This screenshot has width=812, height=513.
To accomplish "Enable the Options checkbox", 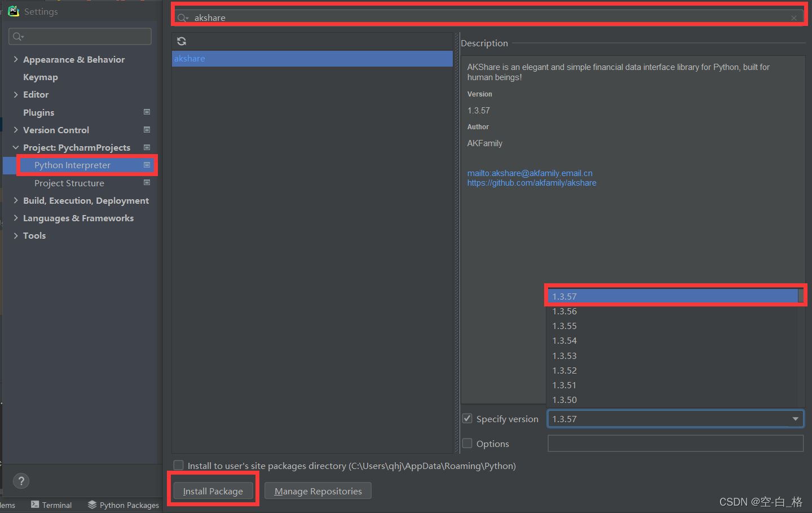I will 467,443.
